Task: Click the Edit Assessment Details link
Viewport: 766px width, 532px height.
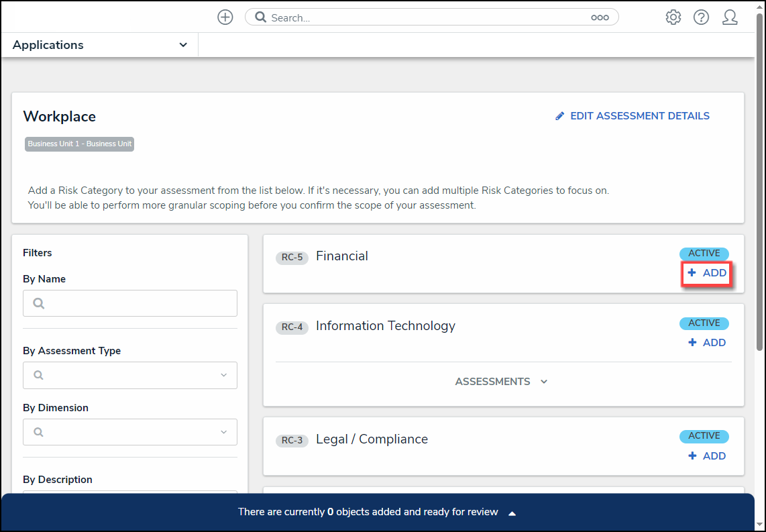Action: (x=639, y=116)
